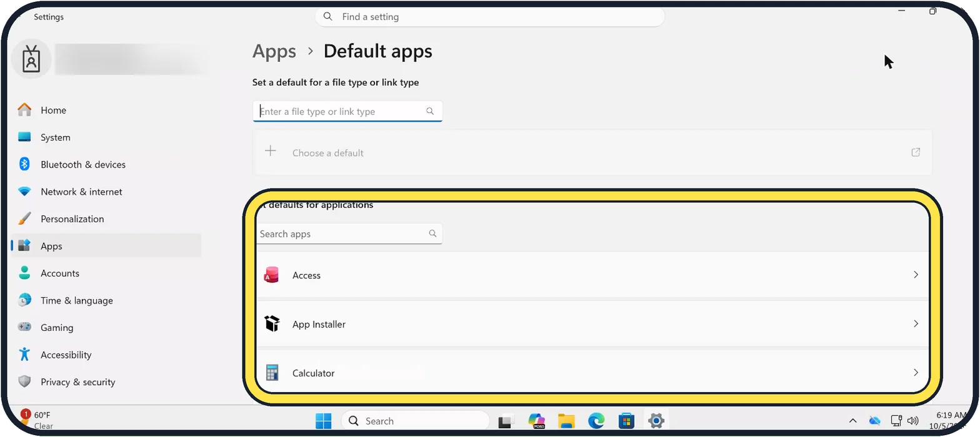This screenshot has width=980, height=437.
Task: Open Microsoft Store from the taskbar
Action: (626, 421)
